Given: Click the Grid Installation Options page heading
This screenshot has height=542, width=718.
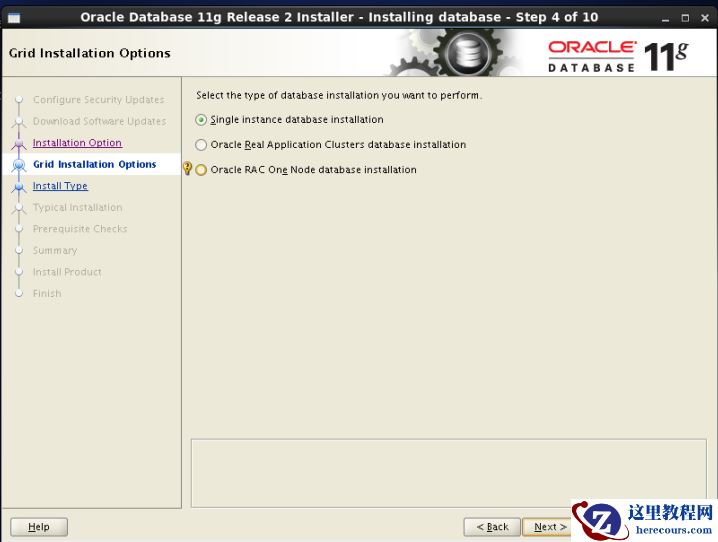Looking at the screenshot, I should (89, 53).
